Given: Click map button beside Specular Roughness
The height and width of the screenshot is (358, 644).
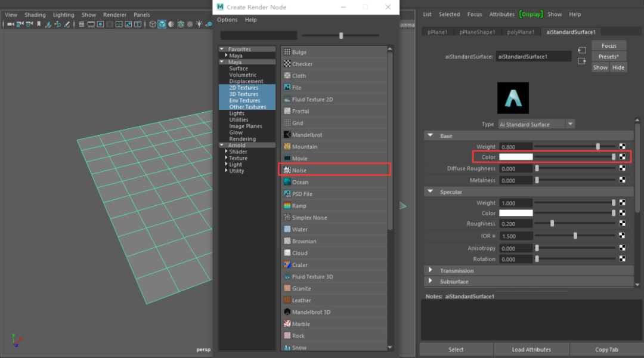Looking at the screenshot, I should (x=622, y=223).
